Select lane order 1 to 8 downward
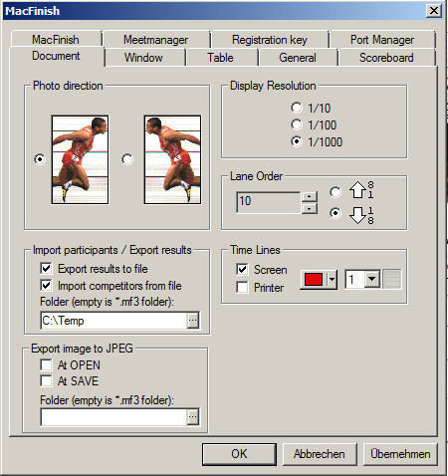The image size is (448, 476). [336, 213]
